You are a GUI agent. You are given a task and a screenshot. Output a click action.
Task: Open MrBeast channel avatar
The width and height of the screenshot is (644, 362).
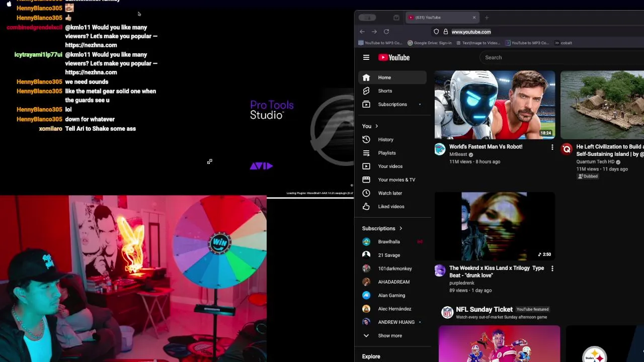coord(440,149)
